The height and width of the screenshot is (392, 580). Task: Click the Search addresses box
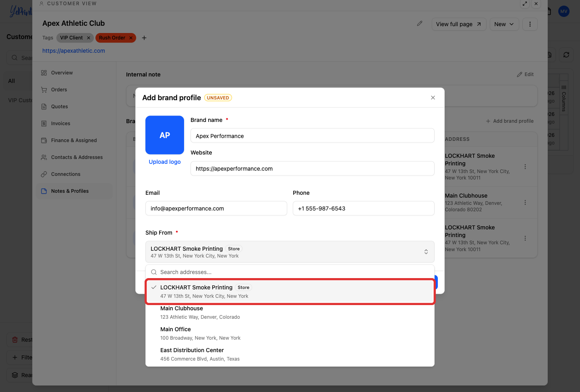[x=290, y=272]
